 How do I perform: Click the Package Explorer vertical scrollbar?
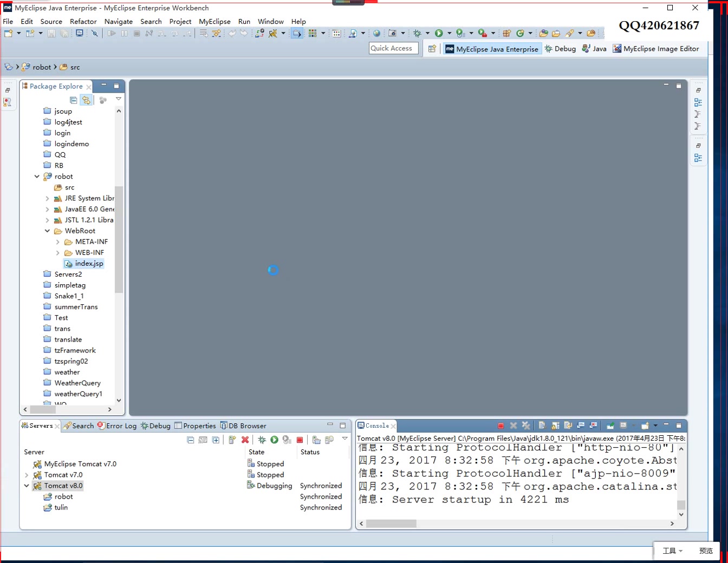click(x=119, y=239)
